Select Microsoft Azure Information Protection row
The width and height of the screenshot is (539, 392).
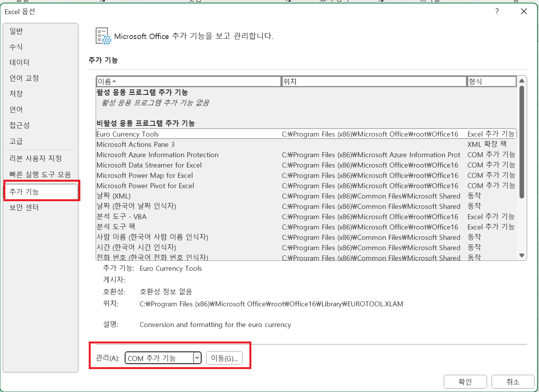pyautogui.click(x=306, y=155)
